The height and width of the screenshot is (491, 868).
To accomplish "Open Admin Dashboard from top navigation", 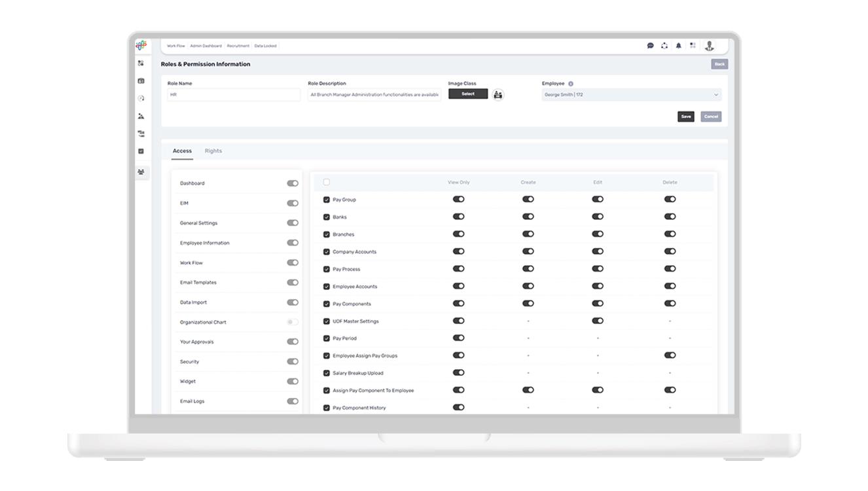I will tap(206, 46).
